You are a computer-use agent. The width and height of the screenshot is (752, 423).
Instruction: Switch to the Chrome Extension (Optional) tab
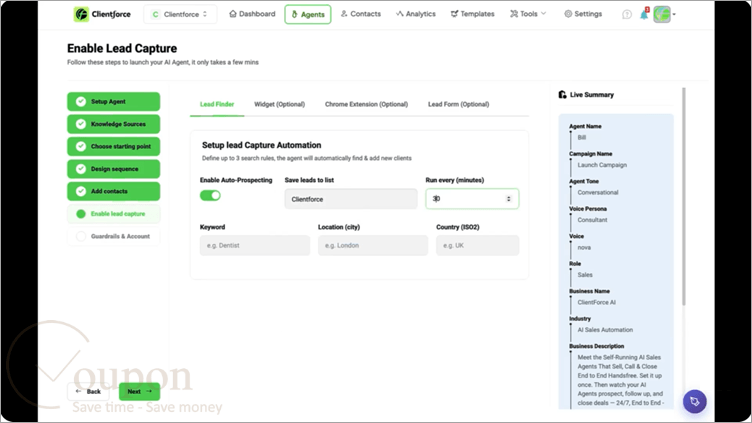(366, 105)
